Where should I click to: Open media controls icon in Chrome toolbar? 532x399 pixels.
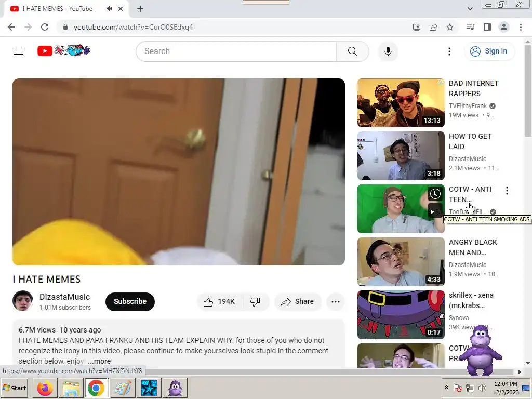[470, 27]
